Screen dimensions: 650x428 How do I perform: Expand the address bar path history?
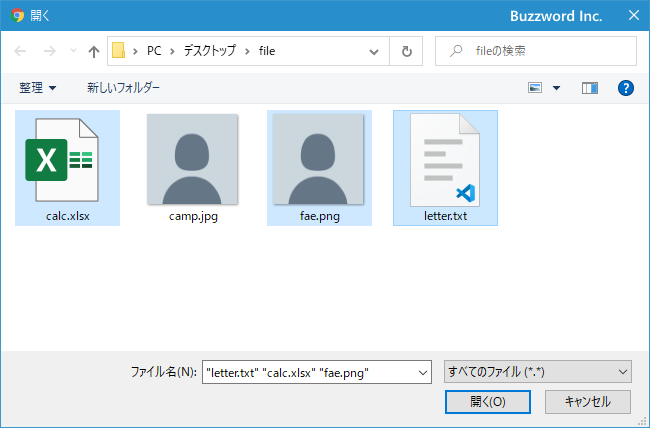374,51
